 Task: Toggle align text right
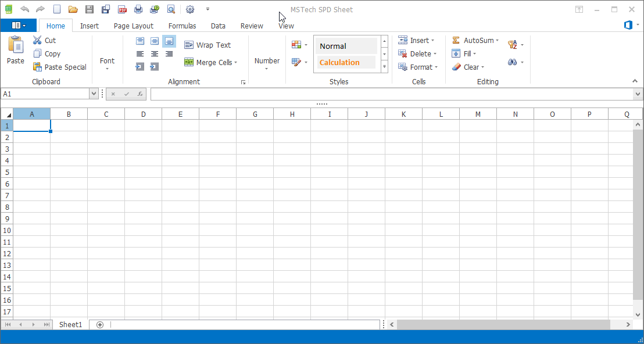point(169,54)
